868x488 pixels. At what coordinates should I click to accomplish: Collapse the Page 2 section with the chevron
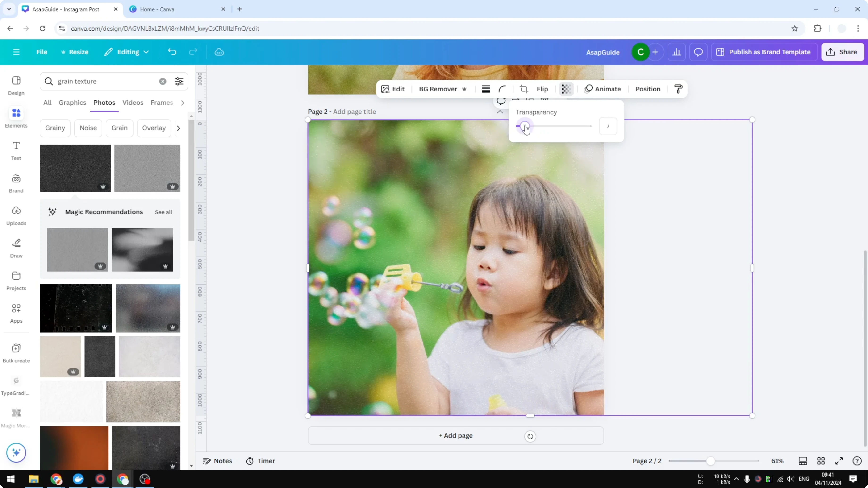[x=500, y=112]
